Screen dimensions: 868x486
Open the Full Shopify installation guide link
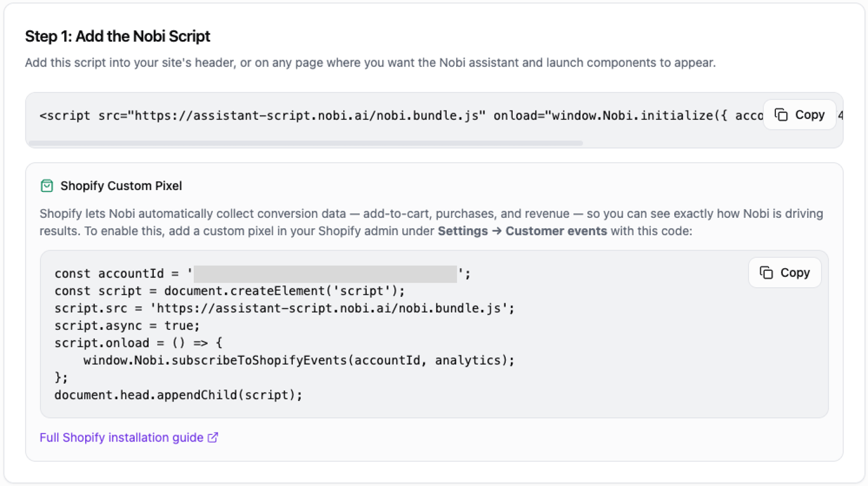(121, 437)
